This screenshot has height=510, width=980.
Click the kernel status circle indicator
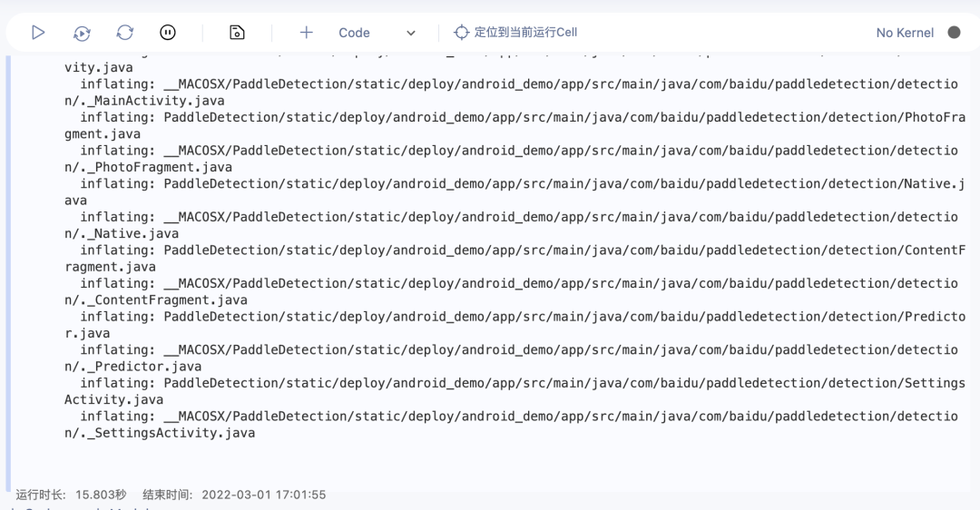tap(954, 33)
